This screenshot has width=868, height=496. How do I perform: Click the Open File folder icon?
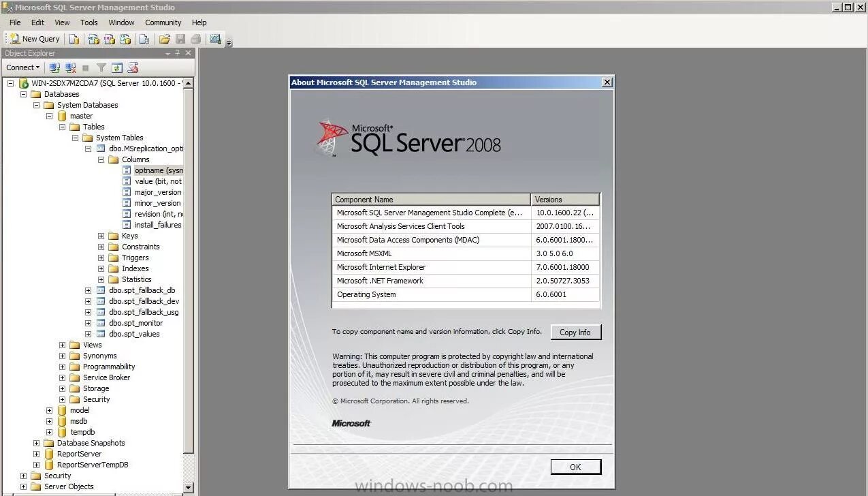tap(165, 39)
